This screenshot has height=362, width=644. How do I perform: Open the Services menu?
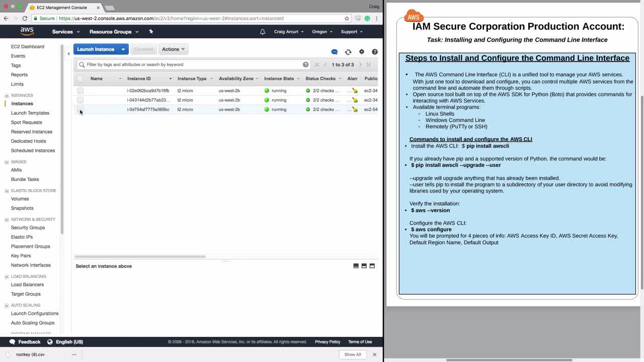coord(66,32)
